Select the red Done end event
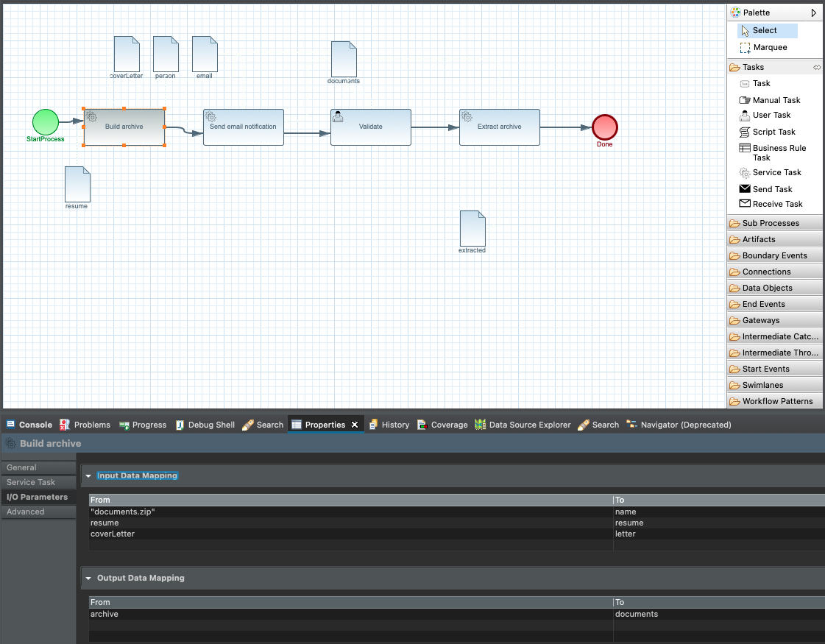This screenshot has width=825, height=644. tap(605, 127)
